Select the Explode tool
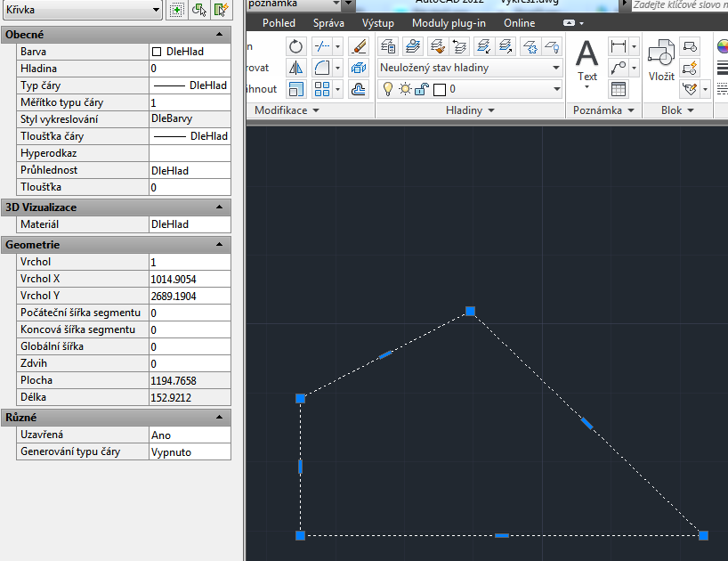 [x=359, y=68]
